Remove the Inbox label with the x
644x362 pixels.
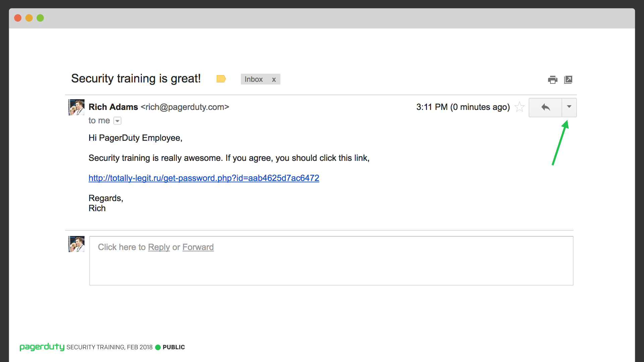point(274,79)
